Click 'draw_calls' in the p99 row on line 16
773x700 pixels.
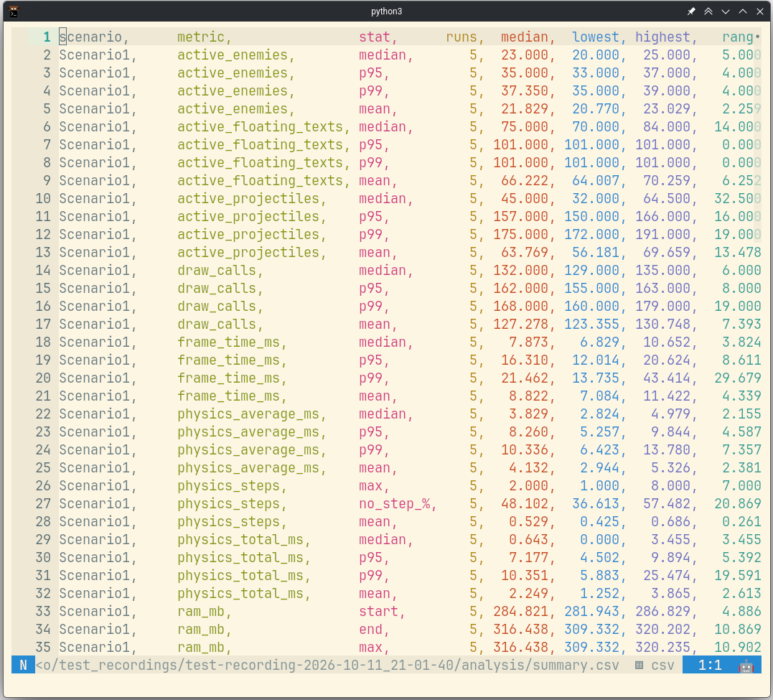217,307
